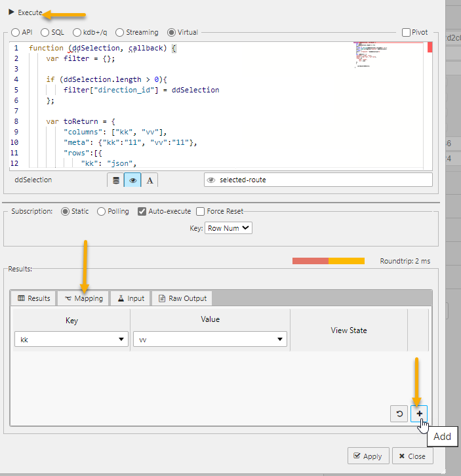Click the Execute play triangle icon

tap(12, 12)
